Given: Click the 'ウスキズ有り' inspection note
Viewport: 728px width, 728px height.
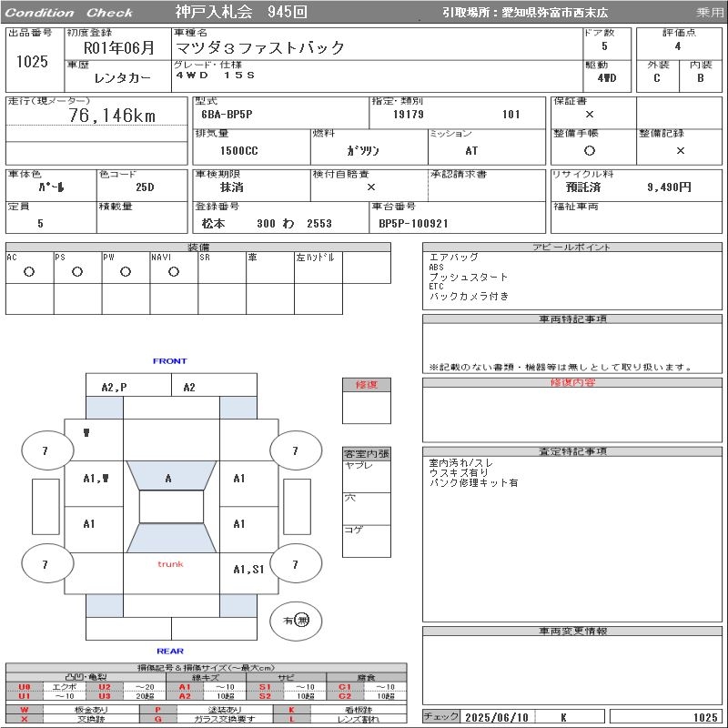Looking at the screenshot, I should point(459,472).
